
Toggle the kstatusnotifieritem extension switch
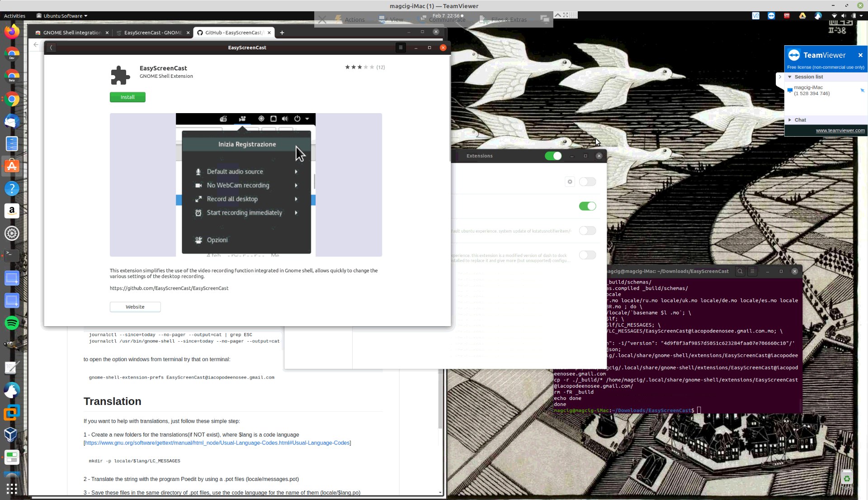(588, 231)
